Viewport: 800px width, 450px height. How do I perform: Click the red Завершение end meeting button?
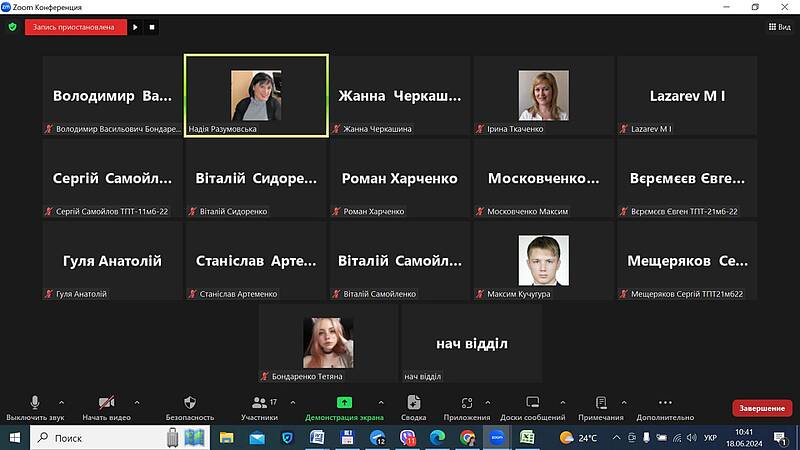click(762, 408)
